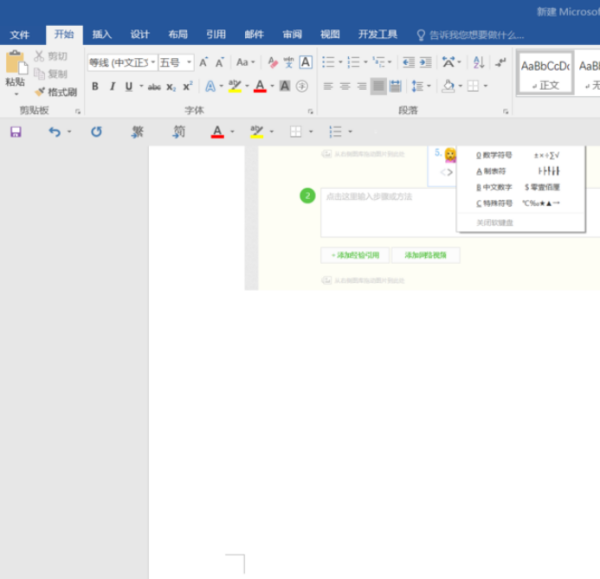Switch to the 设计 tab
Viewport: 600px width, 579px height.
pos(140,35)
